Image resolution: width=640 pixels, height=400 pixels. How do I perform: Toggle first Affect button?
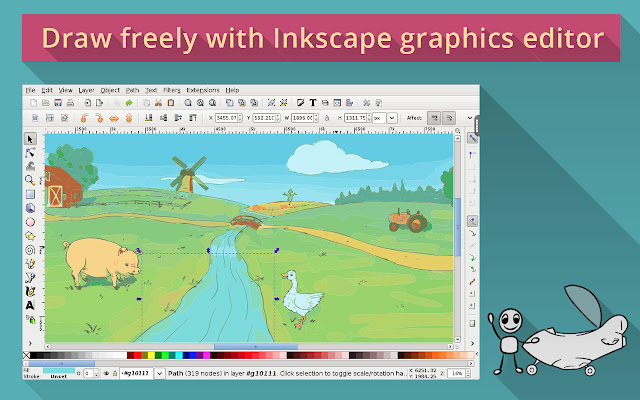click(434, 118)
